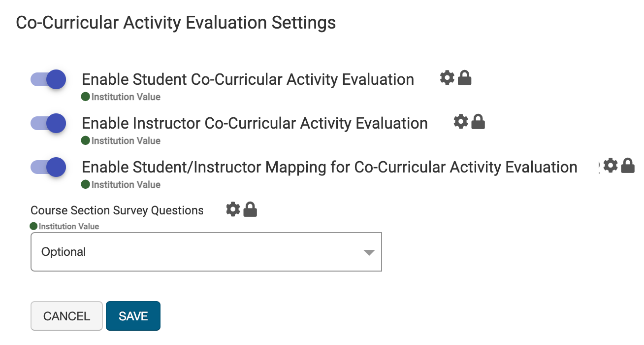The height and width of the screenshot is (345, 644).
Task: Open gear settings for Student/Instructor Mapping
Action: click(611, 165)
